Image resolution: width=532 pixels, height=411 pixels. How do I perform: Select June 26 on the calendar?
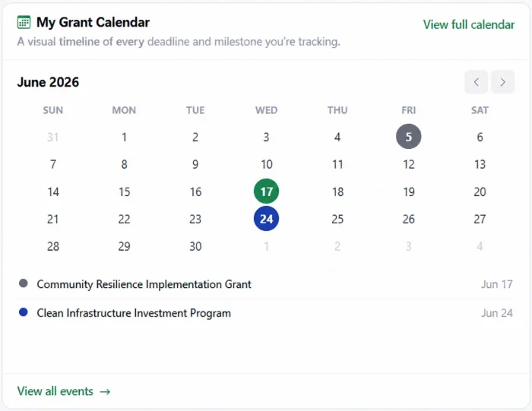[x=409, y=219]
